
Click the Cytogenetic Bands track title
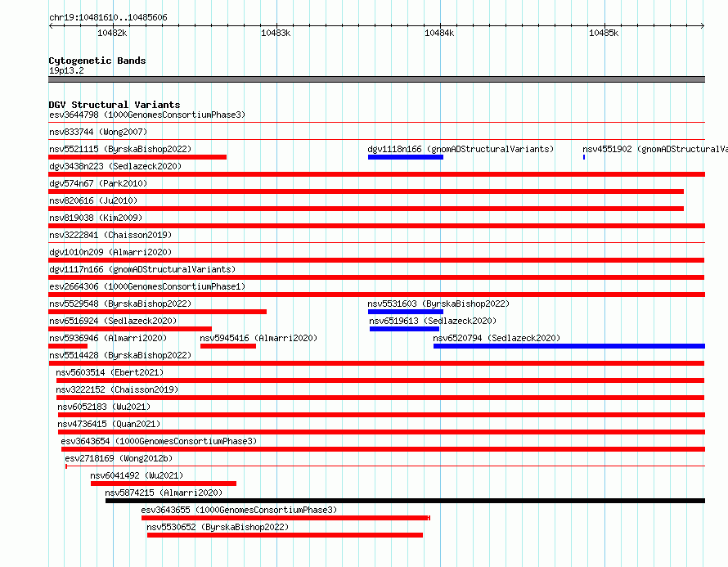(x=97, y=61)
